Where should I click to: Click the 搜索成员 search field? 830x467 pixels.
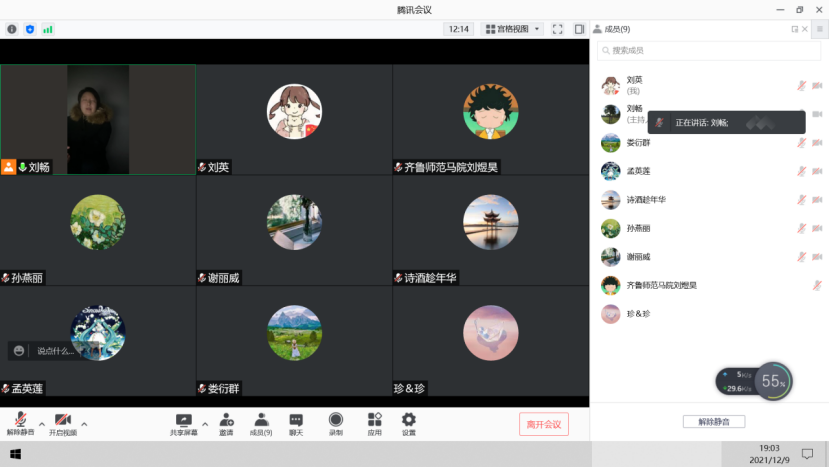coord(708,50)
